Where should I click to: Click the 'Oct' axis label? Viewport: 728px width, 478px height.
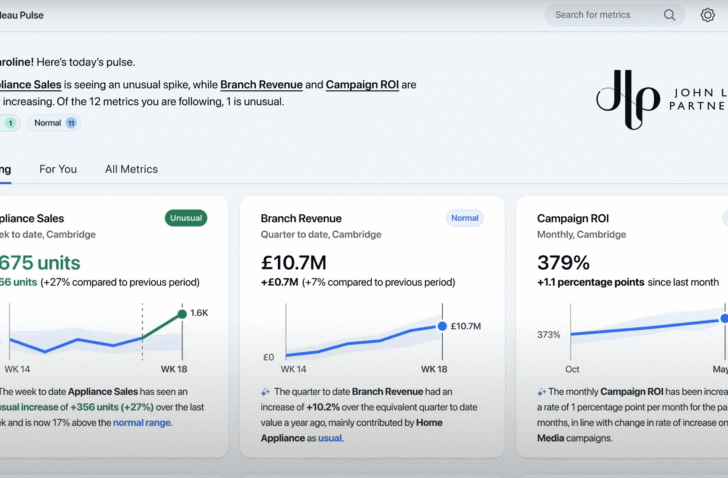point(572,369)
